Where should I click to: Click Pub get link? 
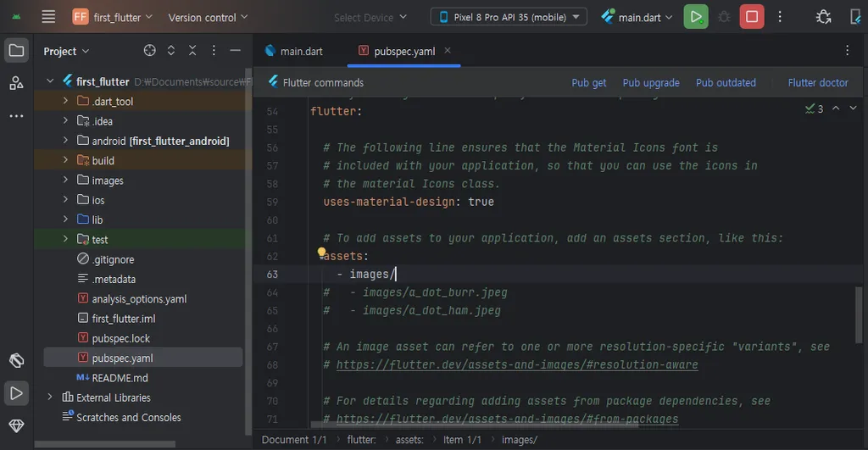(588, 82)
